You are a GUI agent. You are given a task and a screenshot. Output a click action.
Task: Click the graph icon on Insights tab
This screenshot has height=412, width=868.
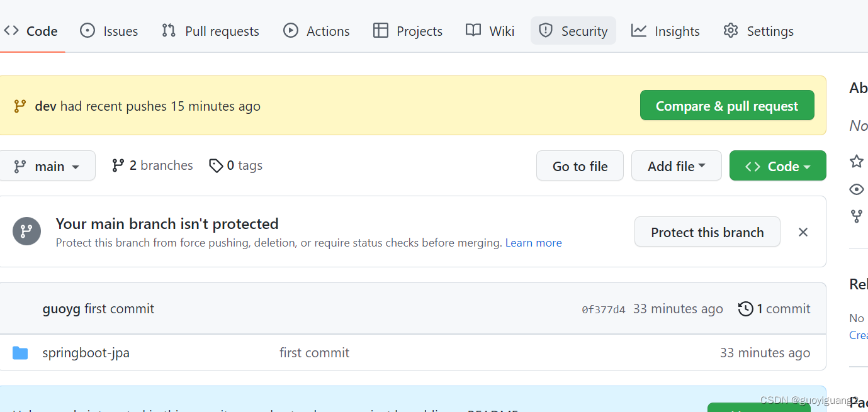coord(639,30)
